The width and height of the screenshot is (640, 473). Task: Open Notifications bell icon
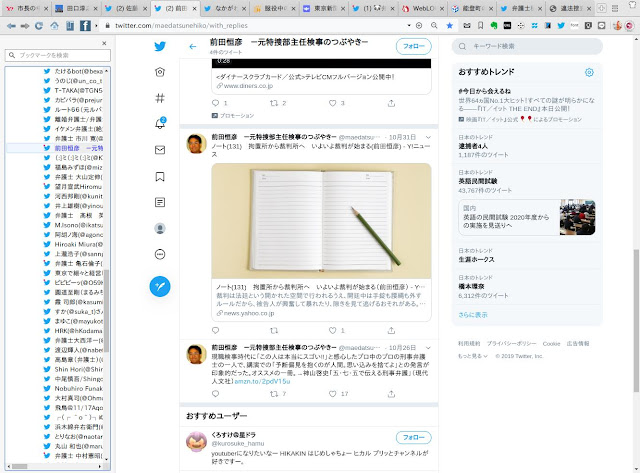(160, 124)
